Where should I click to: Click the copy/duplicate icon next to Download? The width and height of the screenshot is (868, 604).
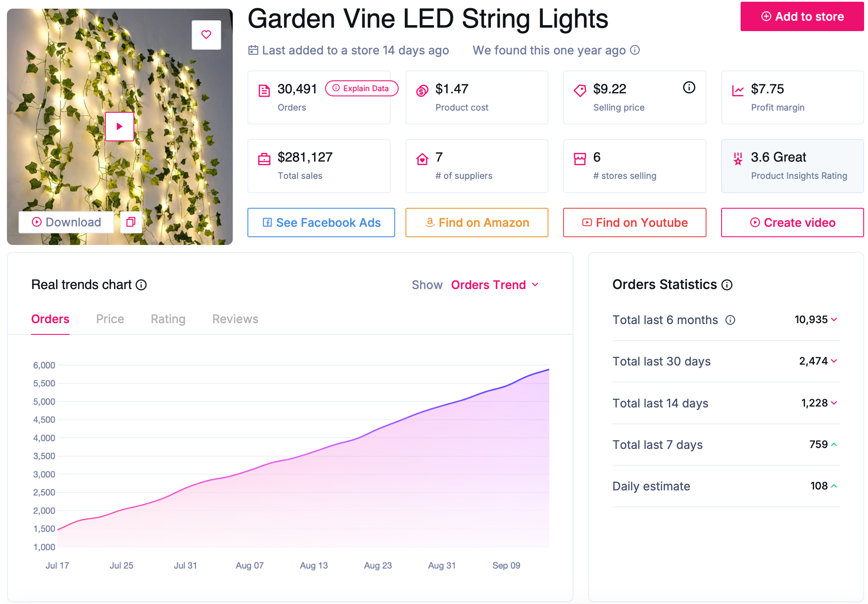pos(130,221)
